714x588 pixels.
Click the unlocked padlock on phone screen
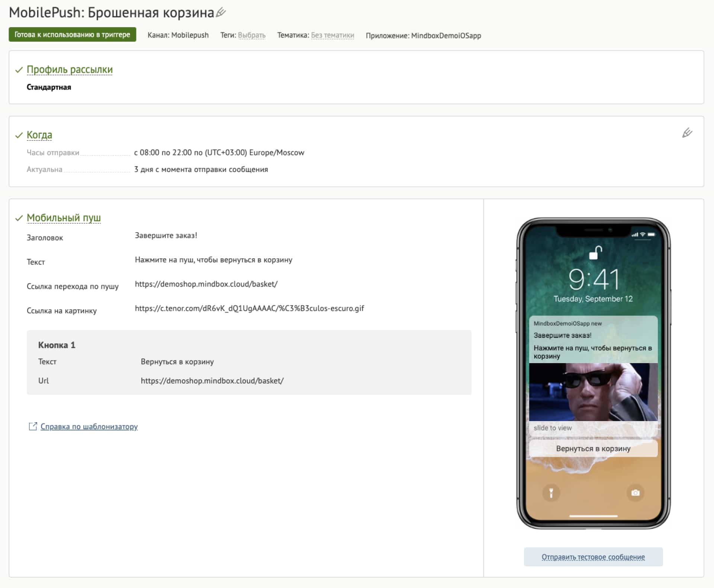click(x=595, y=253)
